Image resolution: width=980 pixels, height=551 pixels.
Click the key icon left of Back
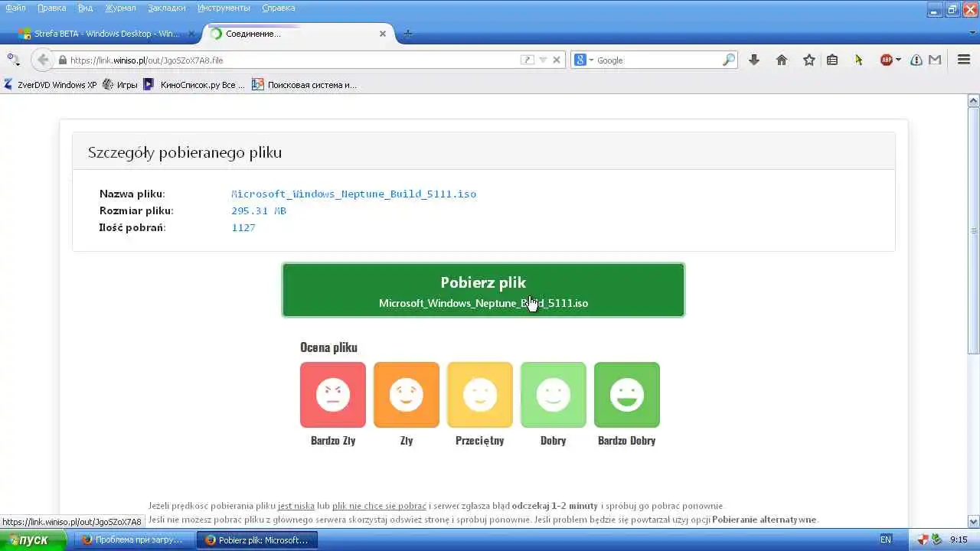coord(13,60)
